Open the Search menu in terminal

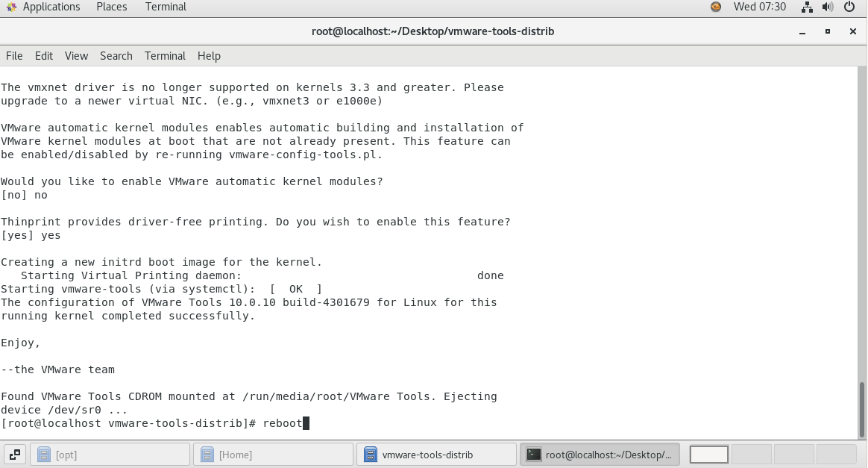116,56
